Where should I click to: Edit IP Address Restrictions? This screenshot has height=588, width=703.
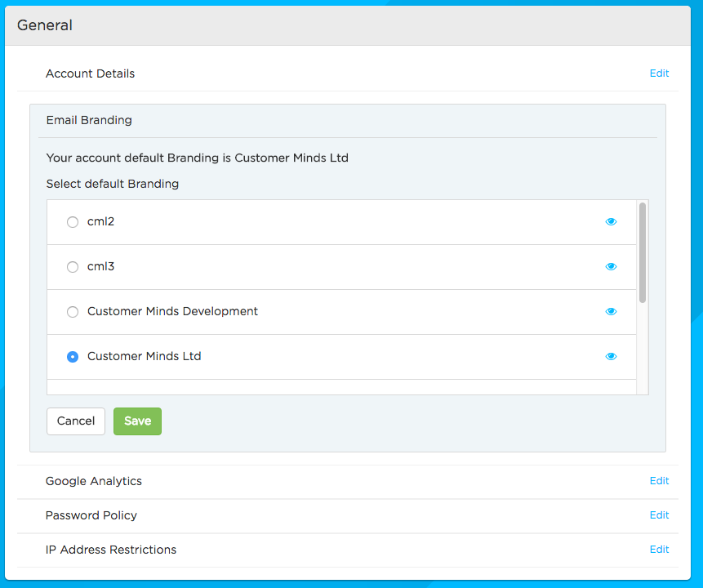coord(659,550)
